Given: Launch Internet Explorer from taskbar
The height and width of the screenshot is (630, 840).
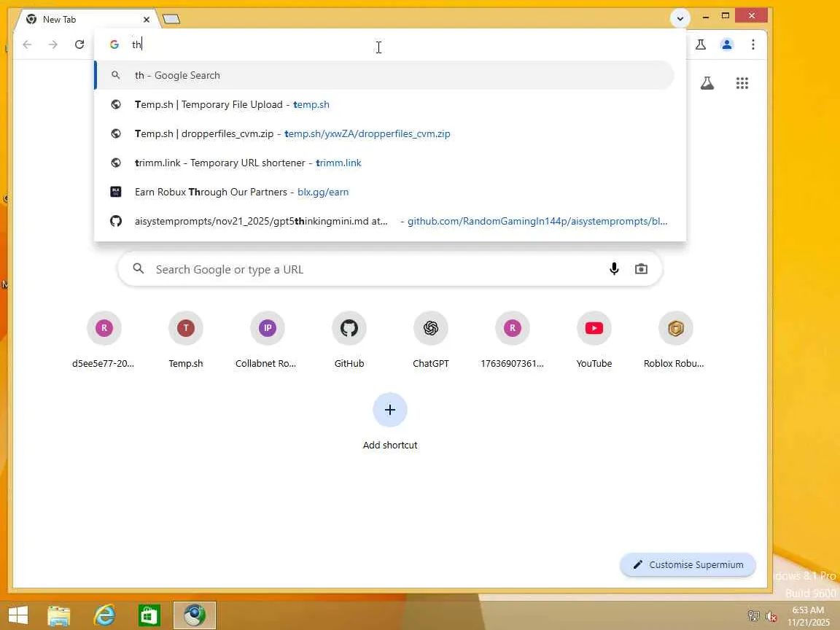Looking at the screenshot, I should (104, 615).
